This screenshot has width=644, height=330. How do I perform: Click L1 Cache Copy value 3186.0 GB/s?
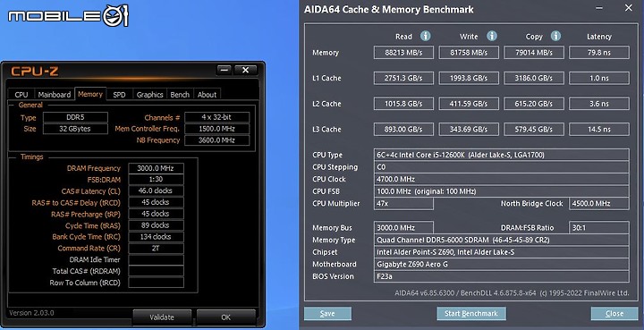click(534, 78)
